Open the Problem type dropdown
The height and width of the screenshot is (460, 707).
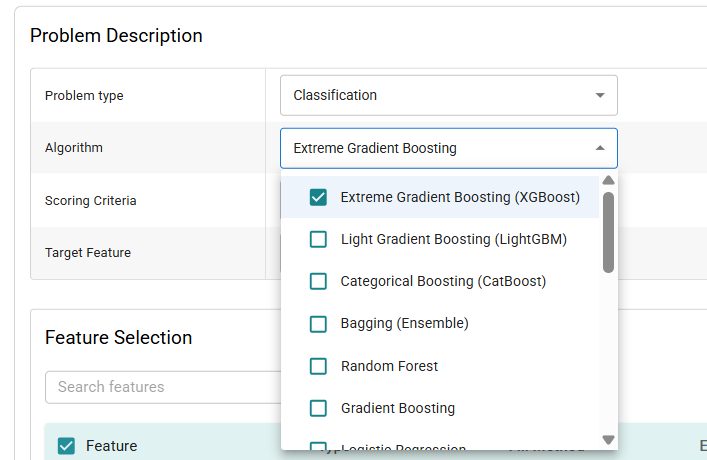coord(448,95)
